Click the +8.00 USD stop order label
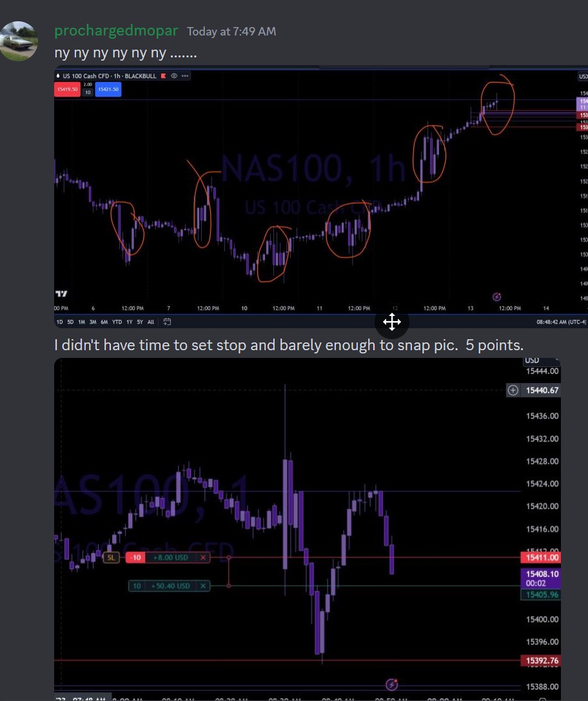 (170, 557)
